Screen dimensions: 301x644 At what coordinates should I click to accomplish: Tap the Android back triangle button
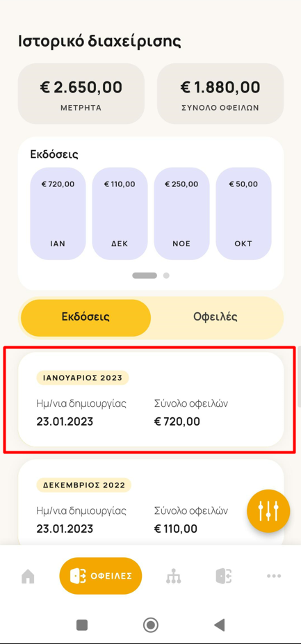[x=220, y=625]
